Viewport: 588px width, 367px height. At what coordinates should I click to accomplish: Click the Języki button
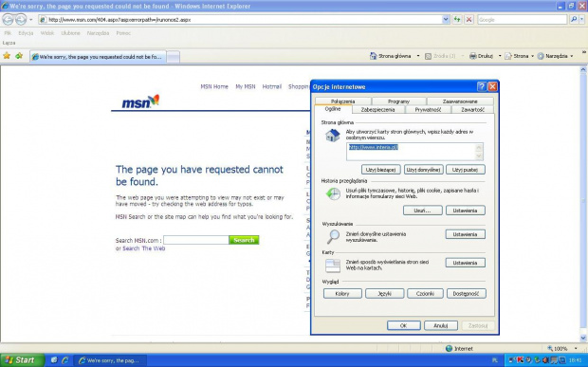(x=385, y=294)
